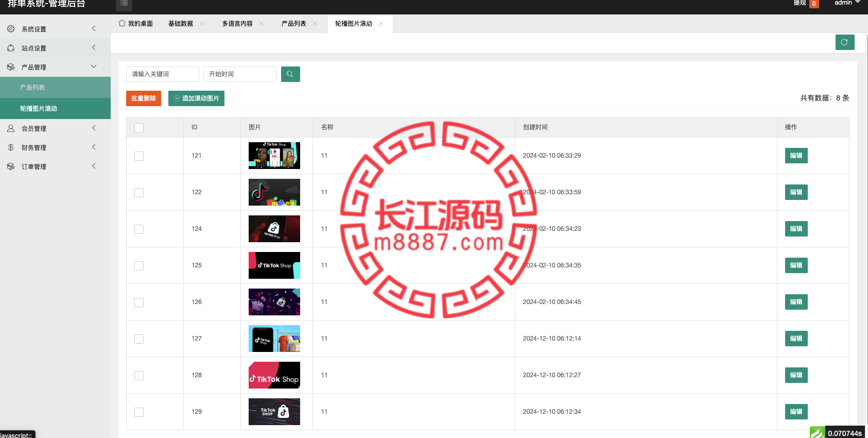Check the row with ID 128
868x438 pixels.
[139, 376]
